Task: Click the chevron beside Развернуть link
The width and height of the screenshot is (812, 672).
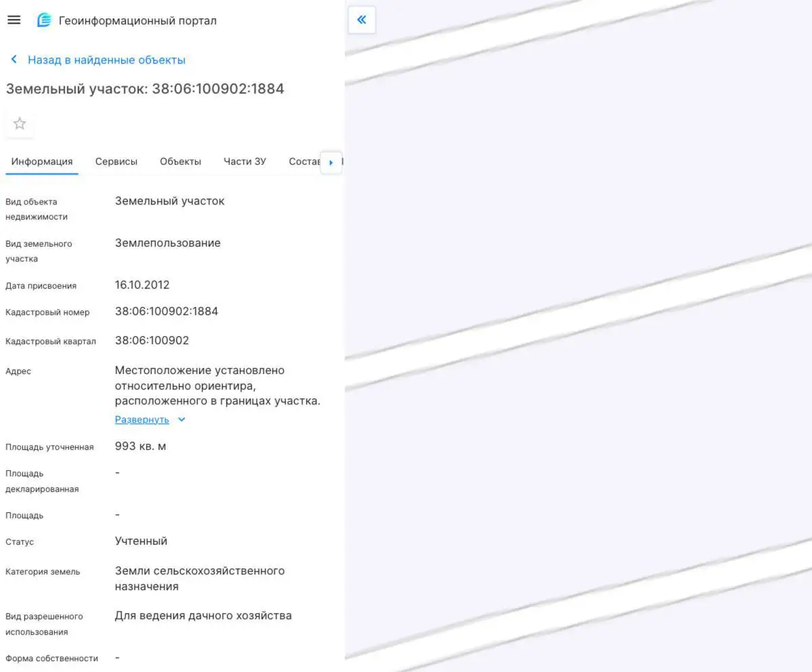Action: point(180,419)
